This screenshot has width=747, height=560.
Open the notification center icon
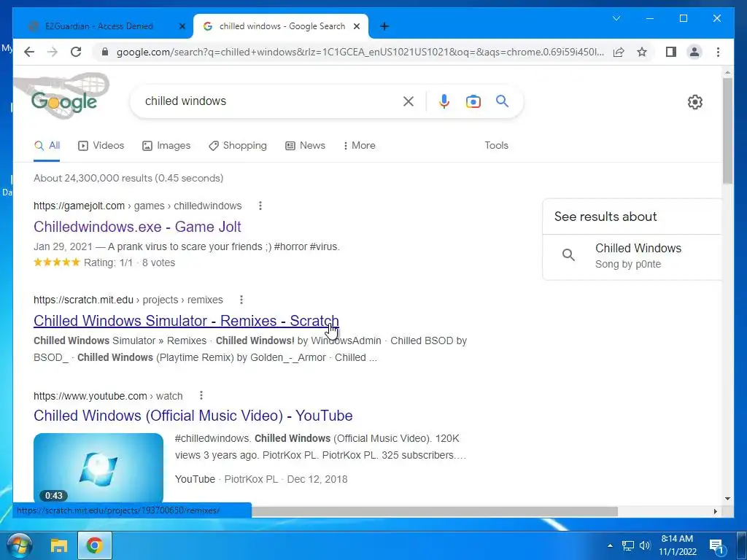coord(716,546)
